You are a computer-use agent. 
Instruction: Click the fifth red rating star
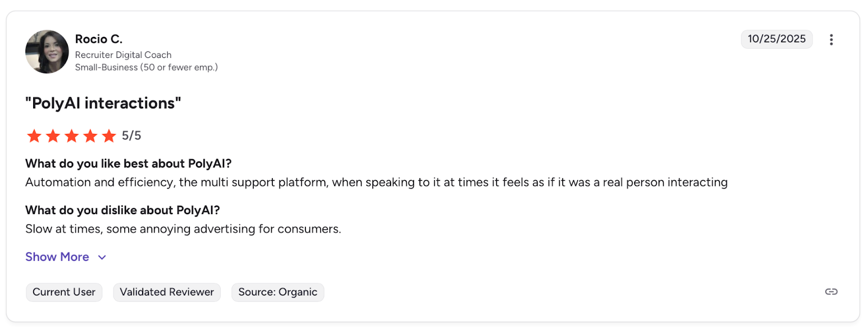coord(109,136)
